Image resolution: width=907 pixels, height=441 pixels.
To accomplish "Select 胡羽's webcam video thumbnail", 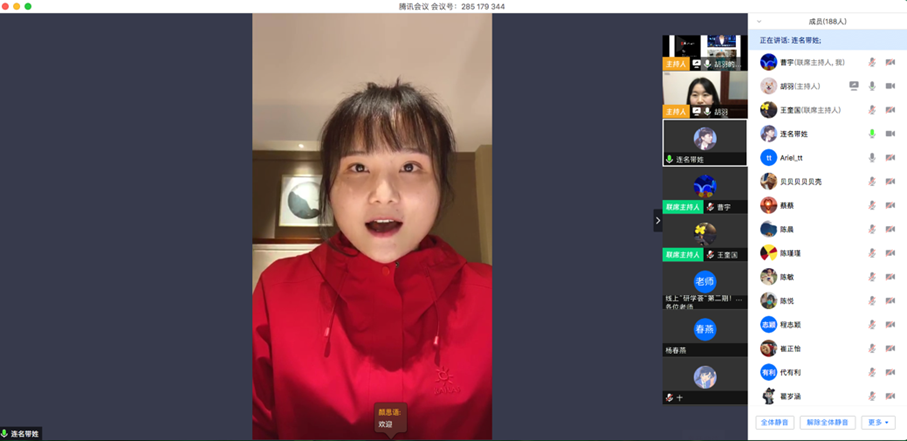I will (704, 95).
